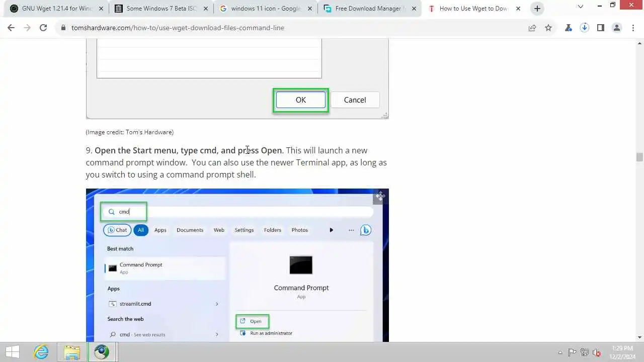
Task: Open the taskbar clock showing 1:29 PM
Action: 622,352
